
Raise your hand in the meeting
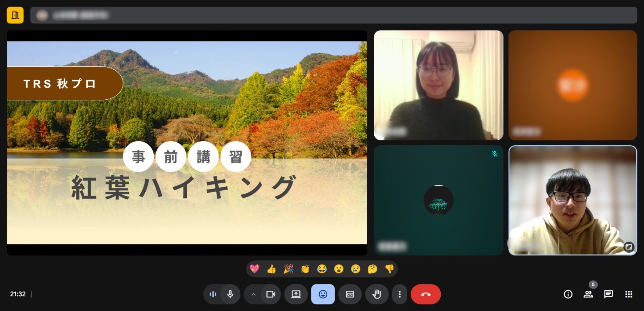click(376, 294)
